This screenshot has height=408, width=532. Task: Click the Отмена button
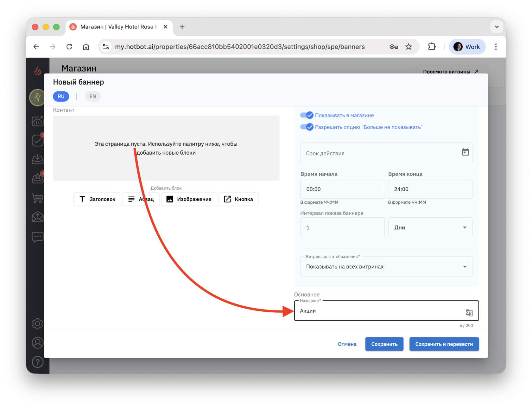(x=347, y=344)
